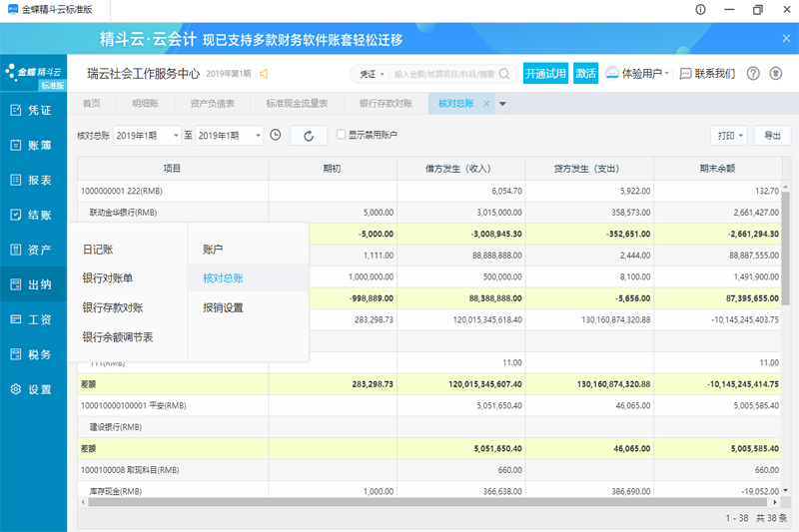
Task: Toggle 显示禁用账户 checkbox
Action: point(341,135)
